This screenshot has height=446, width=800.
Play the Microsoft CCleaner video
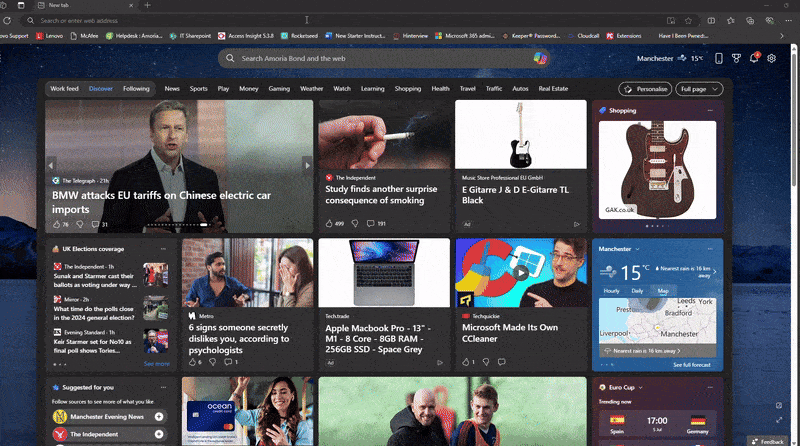[x=520, y=272]
